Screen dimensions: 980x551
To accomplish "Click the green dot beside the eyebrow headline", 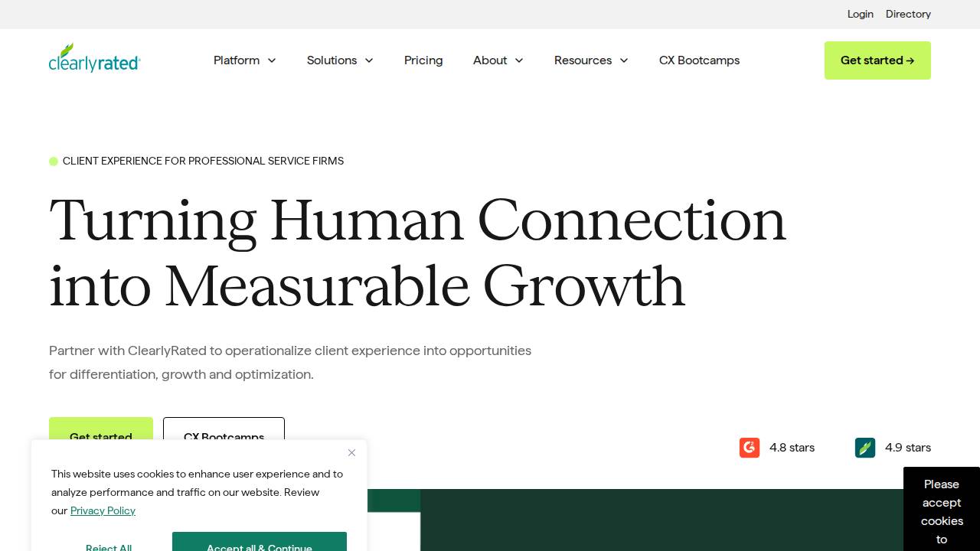I will point(54,161).
